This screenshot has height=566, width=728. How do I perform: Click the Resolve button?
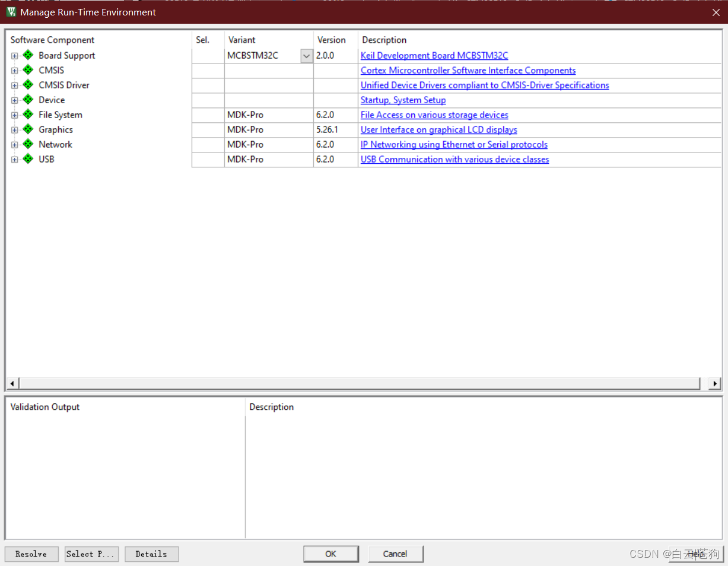(31, 554)
